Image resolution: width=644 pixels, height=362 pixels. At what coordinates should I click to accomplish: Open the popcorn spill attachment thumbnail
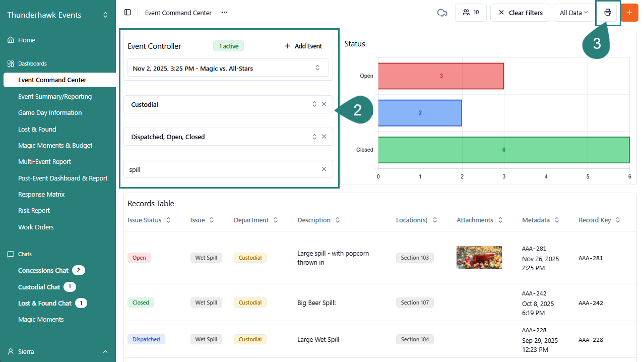[x=479, y=258]
